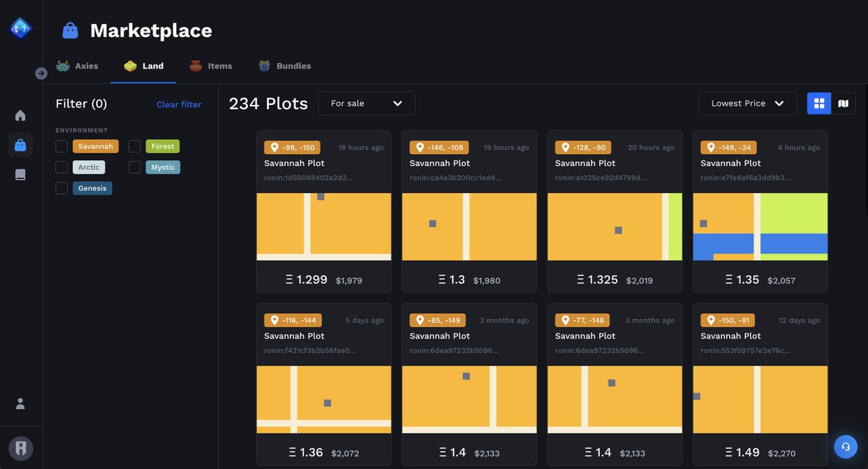Click Clear filter link

(x=179, y=104)
